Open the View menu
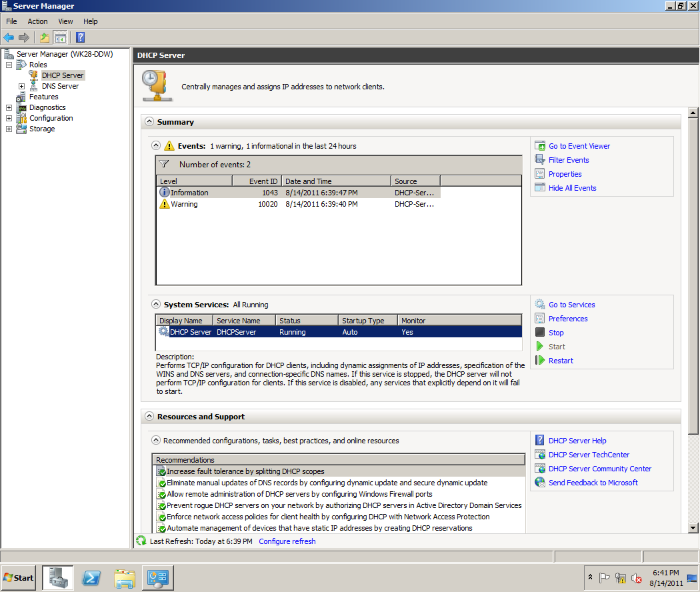Viewport: 700px width, 592px height. [x=65, y=21]
